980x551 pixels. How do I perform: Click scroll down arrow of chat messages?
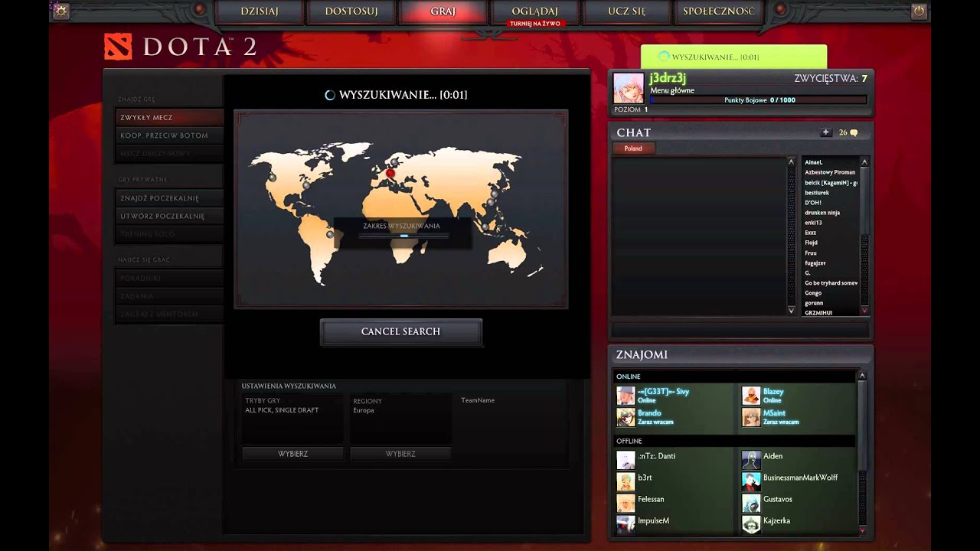point(792,310)
